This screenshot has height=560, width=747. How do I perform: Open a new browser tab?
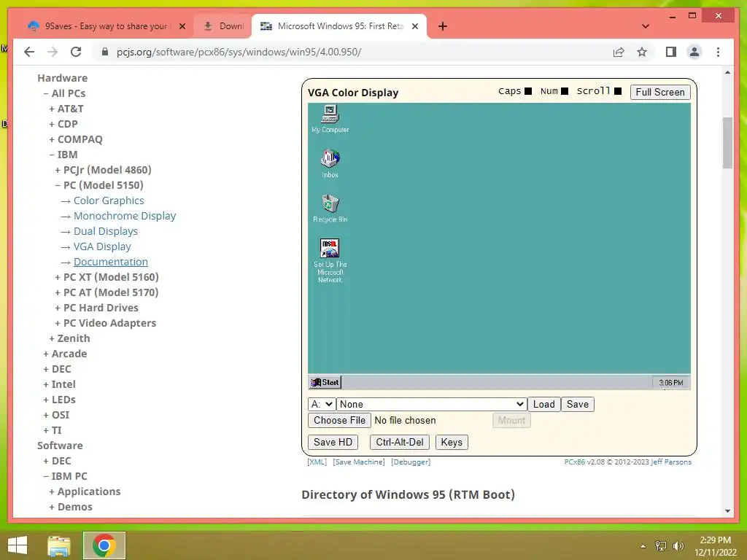[x=443, y=26]
